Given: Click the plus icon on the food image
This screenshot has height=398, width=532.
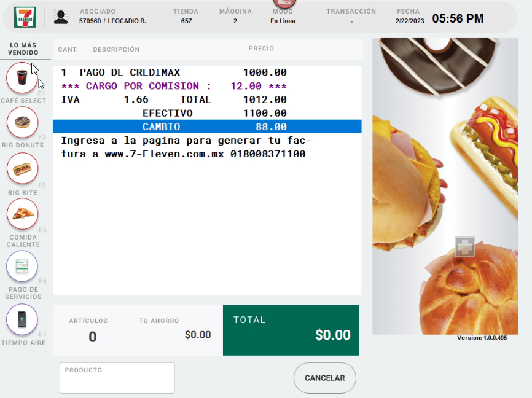Looking at the screenshot, I should click(465, 246).
